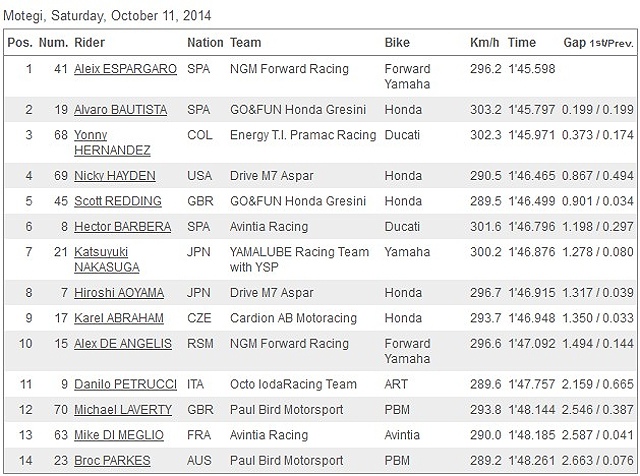This screenshot has height=476, width=640.
Task: Select Michael LAVERTY rider link
Action: pos(122,410)
